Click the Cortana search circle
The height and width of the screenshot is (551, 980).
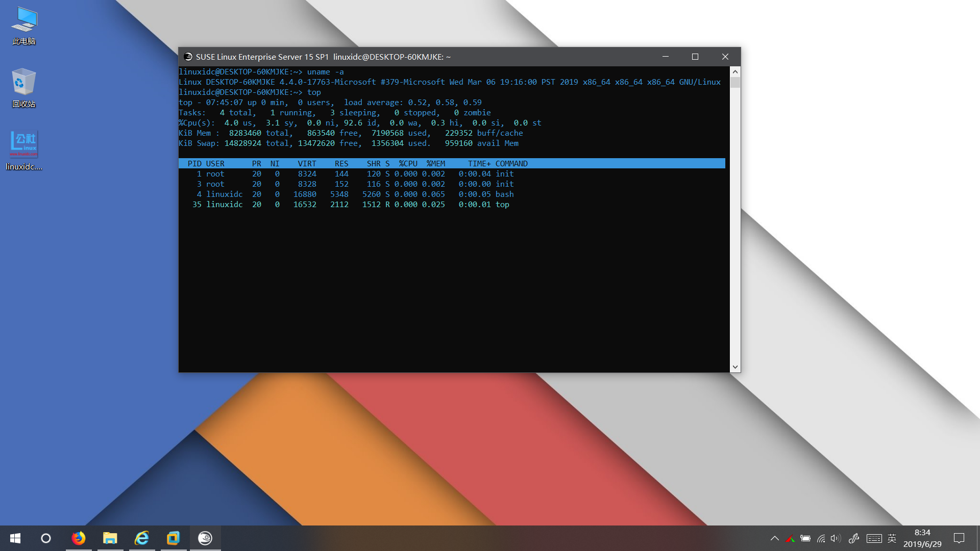click(46, 538)
